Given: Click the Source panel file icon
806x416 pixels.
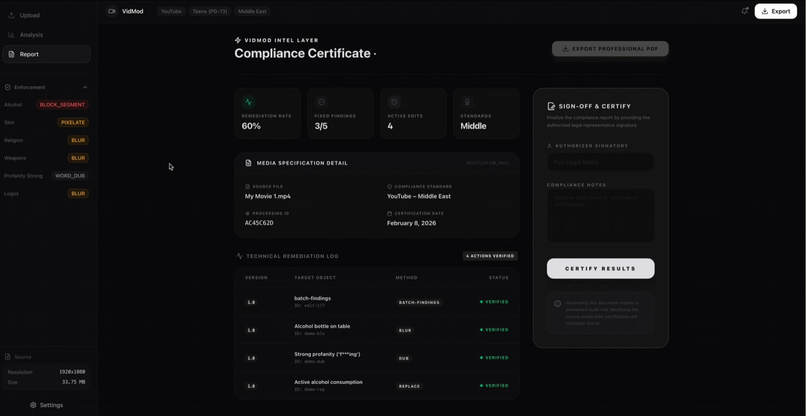Looking at the screenshot, I should (8, 357).
